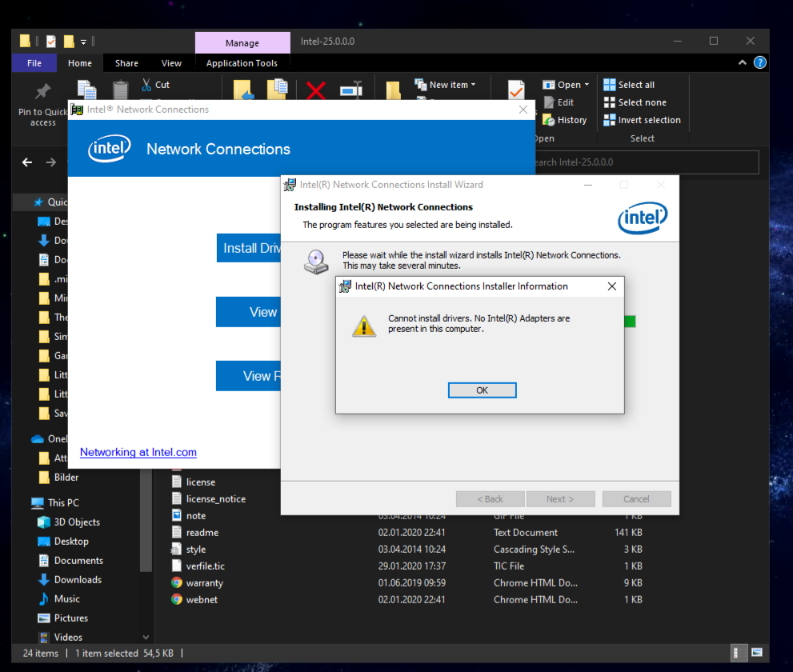Click the New folder icon

pos(393,90)
